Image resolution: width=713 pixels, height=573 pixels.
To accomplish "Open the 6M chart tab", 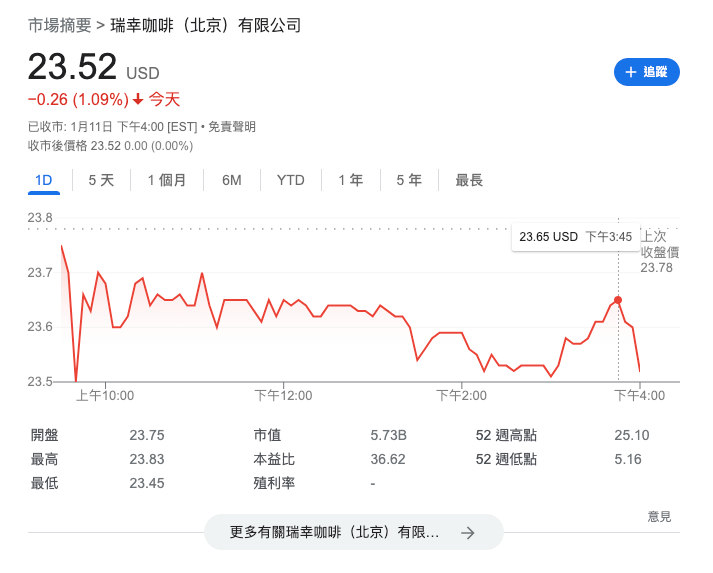I will [231, 181].
